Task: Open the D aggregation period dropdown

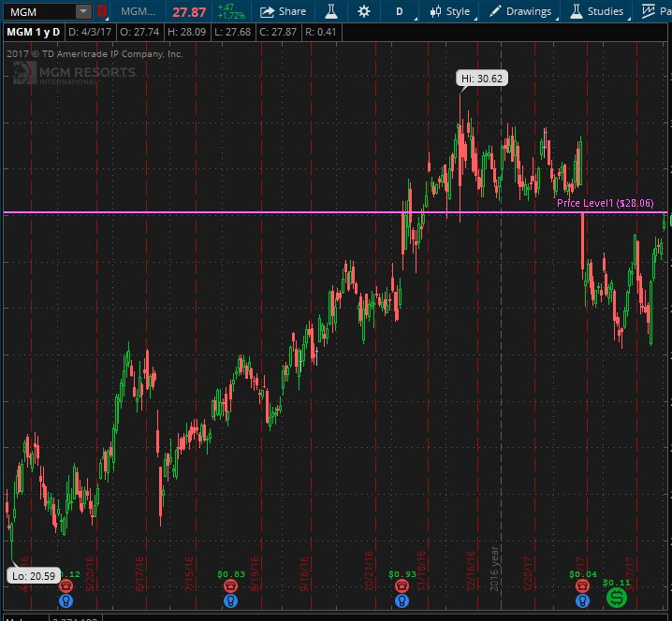Action: click(400, 11)
